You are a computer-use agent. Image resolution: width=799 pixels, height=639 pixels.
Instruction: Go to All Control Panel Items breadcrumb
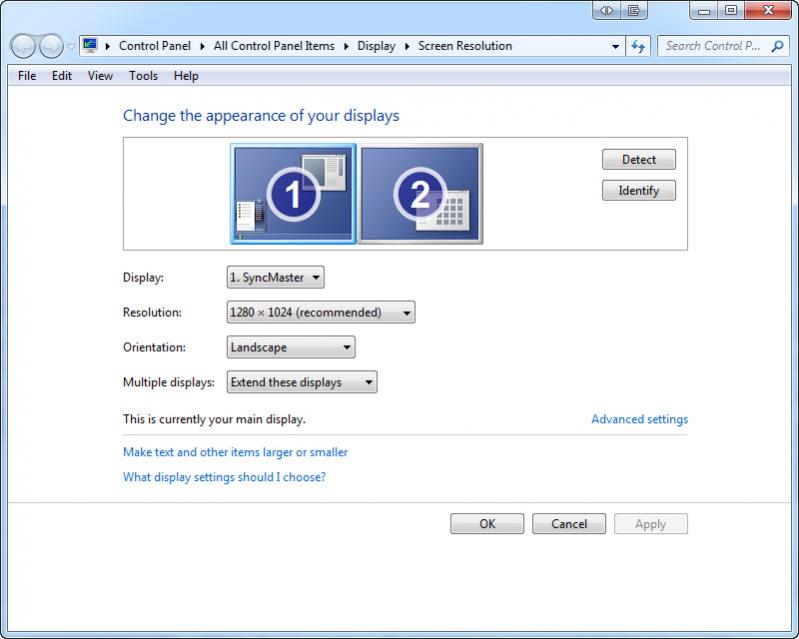click(x=274, y=46)
